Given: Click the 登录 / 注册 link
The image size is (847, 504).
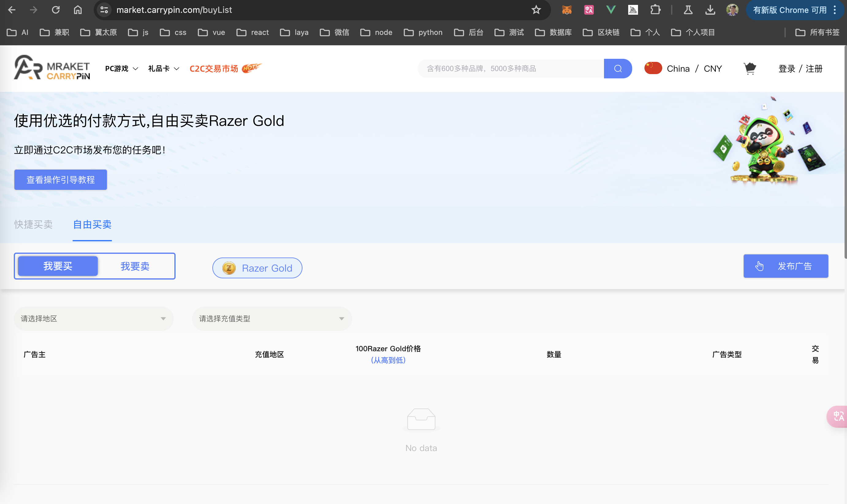Looking at the screenshot, I should [800, 69].
